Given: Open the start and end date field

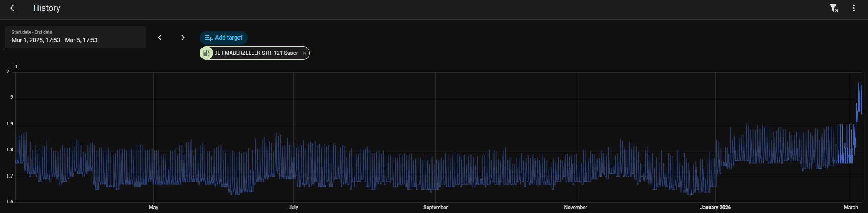Looking at the screenshot, I should [x=76, y=38].
